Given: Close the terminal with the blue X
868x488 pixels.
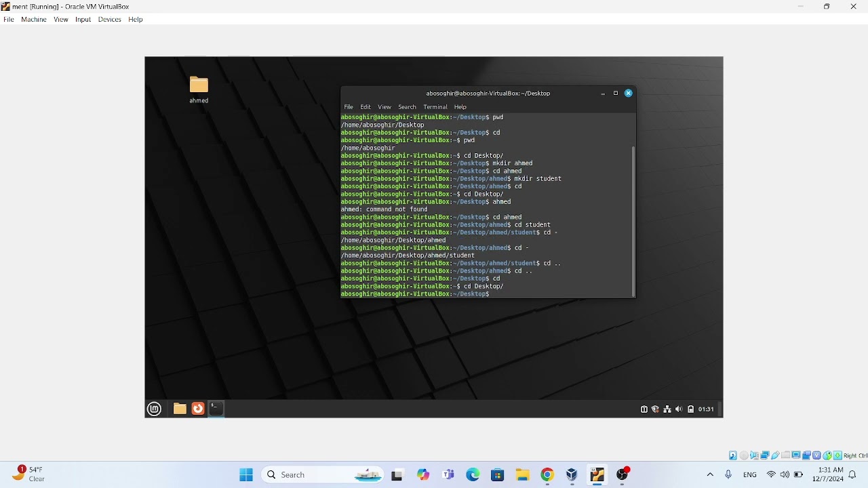Looking at the screenshot, I should (x=629, y=94).
